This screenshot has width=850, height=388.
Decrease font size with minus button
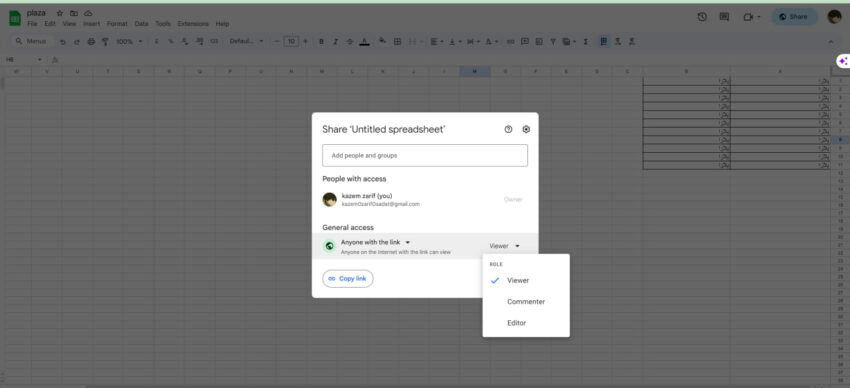pos(277,42)
